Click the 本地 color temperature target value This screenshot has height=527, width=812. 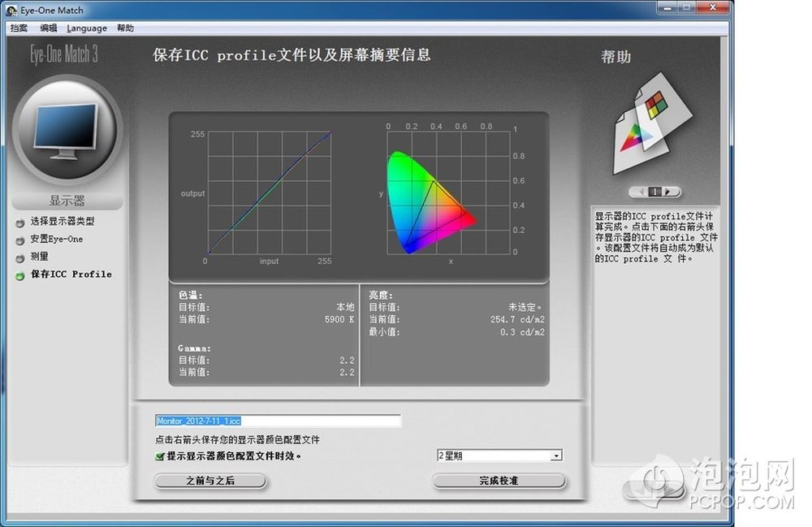(x=345, y=307)
